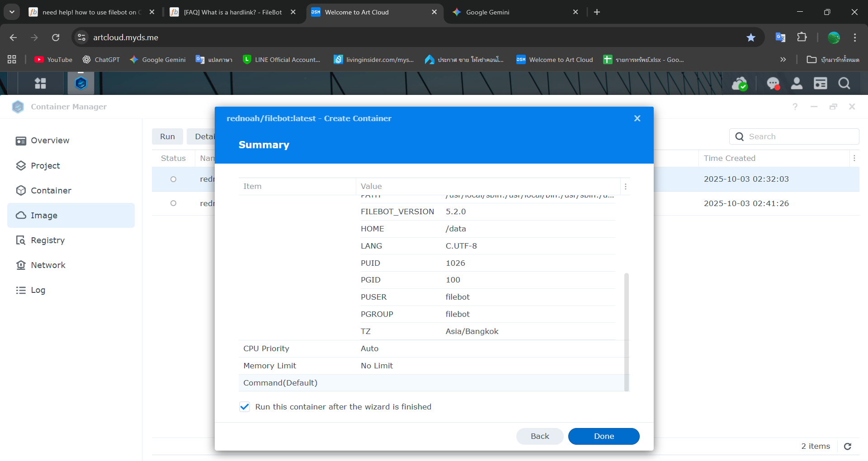Screen dimensions: 868x461
Task: Click the DSM desktop search magnifier icon
Action: (x=844, y=84)
